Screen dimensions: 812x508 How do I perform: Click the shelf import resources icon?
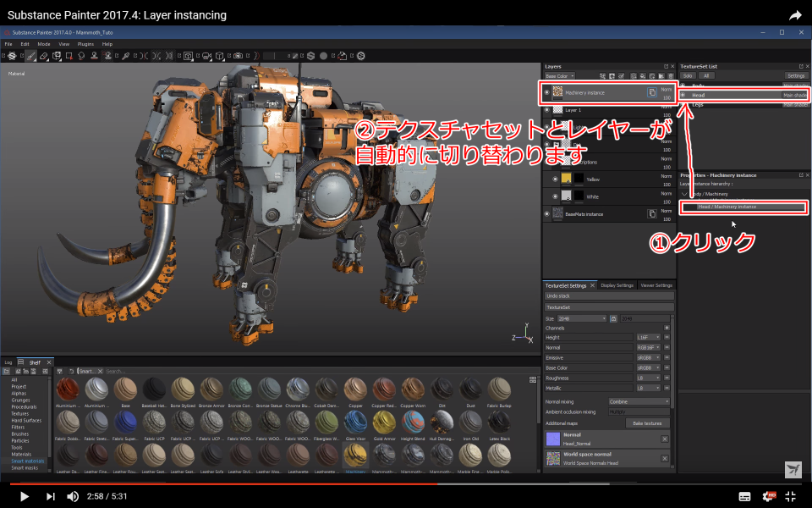45,371
